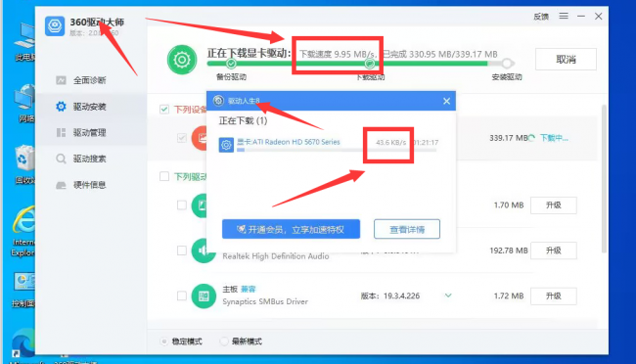Click the green gear download status icon
Image resolution: width=636 pixels, height=364 pixels.
182,60
